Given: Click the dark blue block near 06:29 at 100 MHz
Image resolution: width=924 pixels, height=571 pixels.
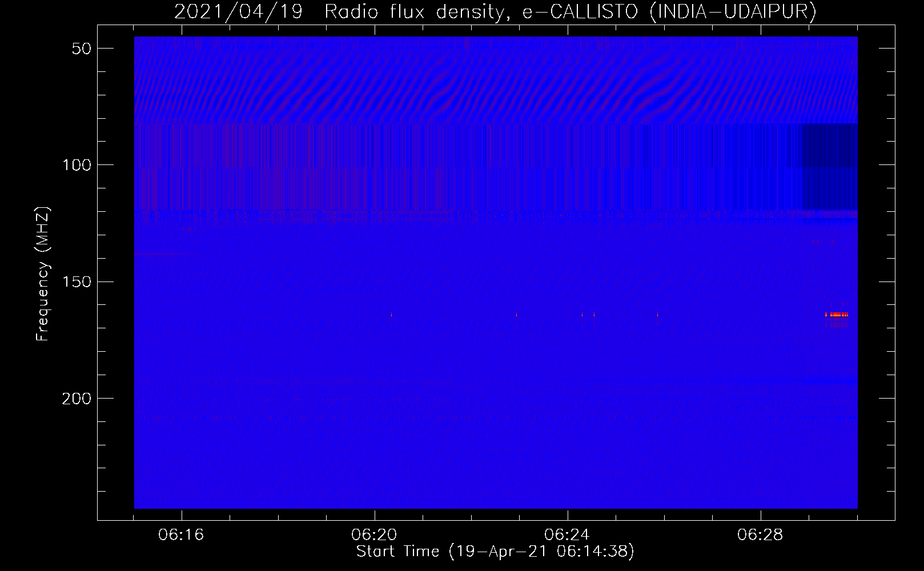Looking at the screenshot, I should click(830, 167).
